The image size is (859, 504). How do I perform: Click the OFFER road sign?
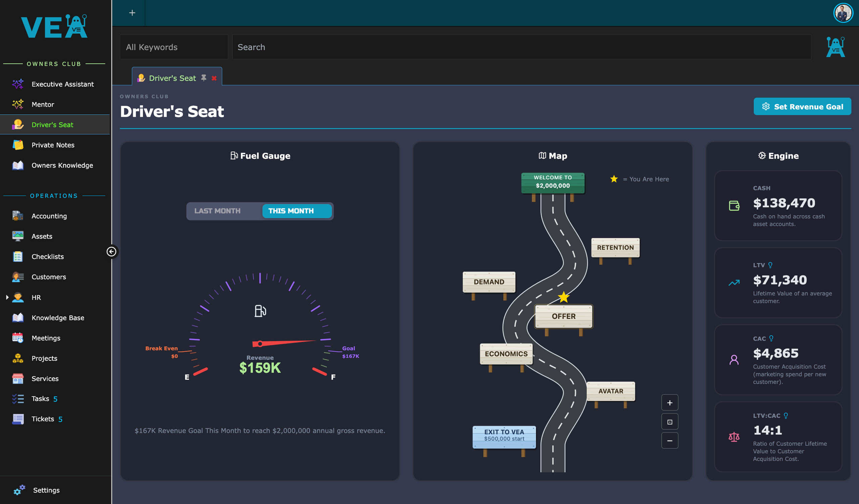click(563, 316)
